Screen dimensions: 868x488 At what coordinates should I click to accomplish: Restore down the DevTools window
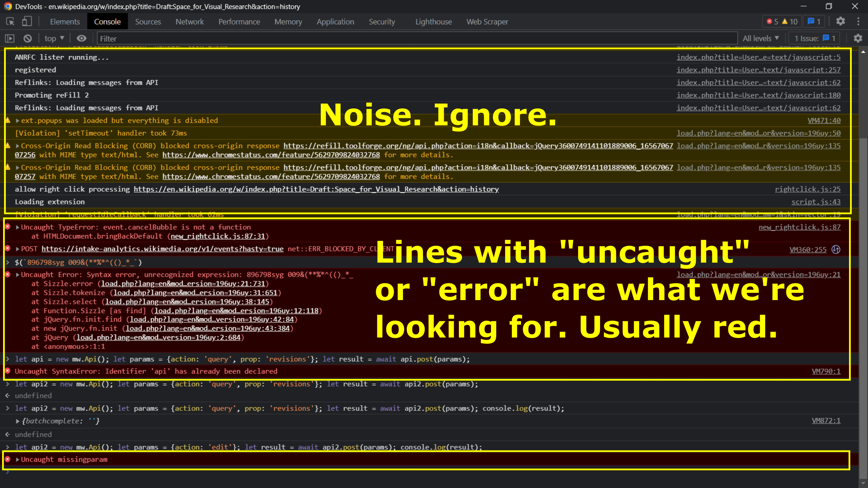[829, 6]
